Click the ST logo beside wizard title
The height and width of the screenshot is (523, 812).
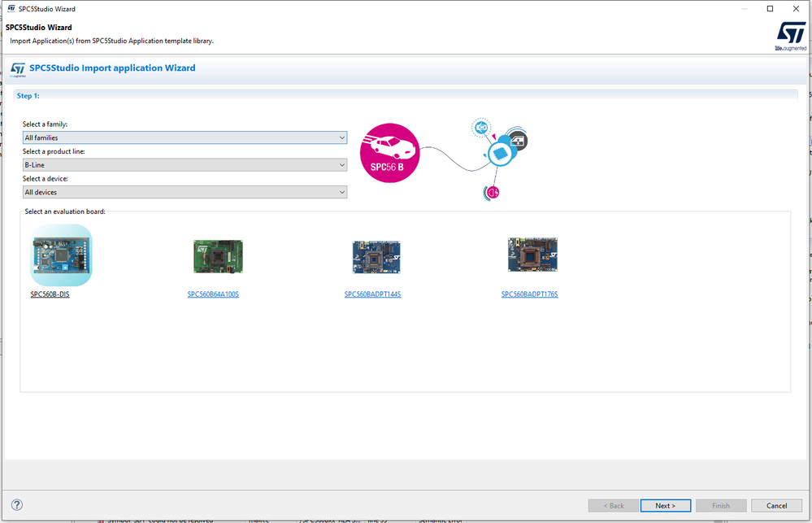coord(18,69)
